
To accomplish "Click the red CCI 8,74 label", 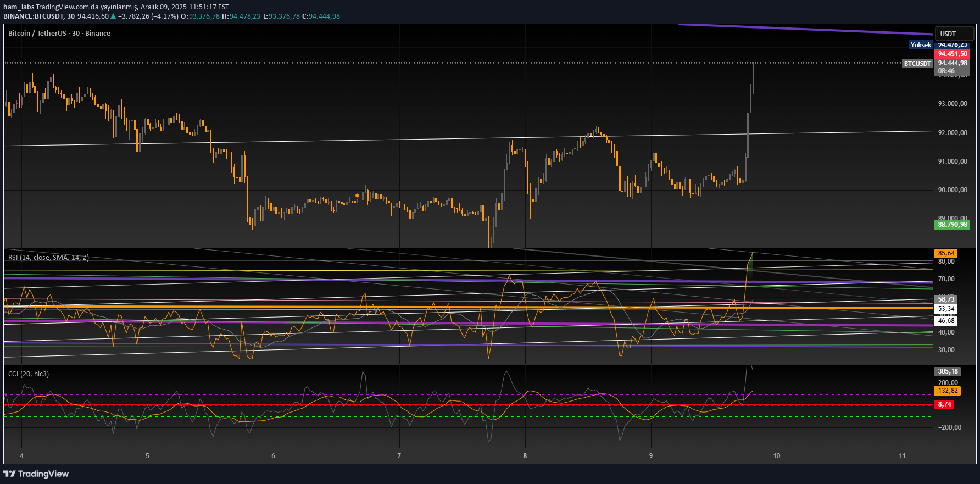I will (944, 404).
